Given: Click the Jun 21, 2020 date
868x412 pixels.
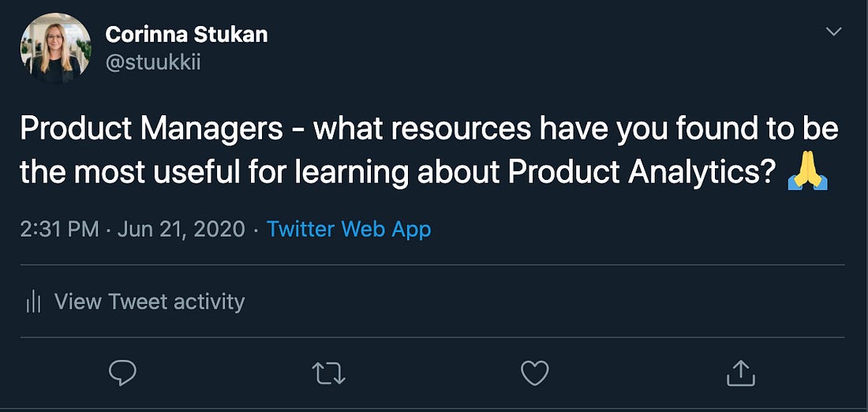Looking at the screenshot, I should pyautogui.click(x=181, y=229).
